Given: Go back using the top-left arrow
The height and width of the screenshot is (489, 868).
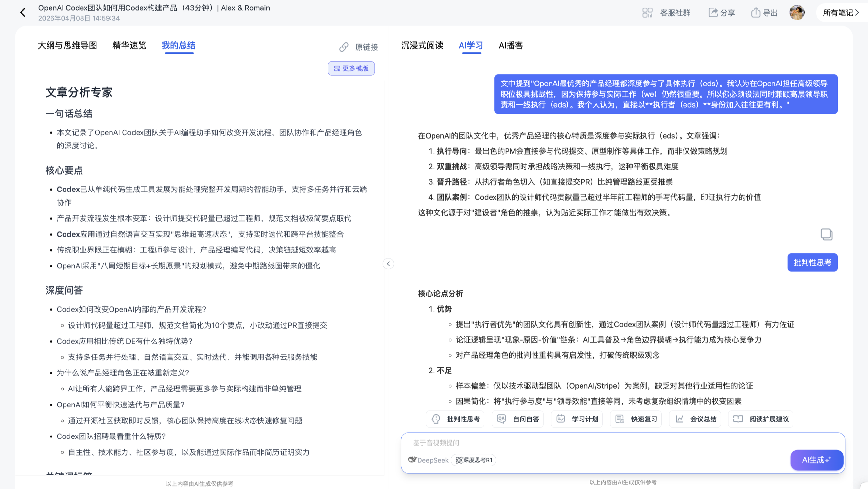Looking at the screenshot, I should coord(22,13).
